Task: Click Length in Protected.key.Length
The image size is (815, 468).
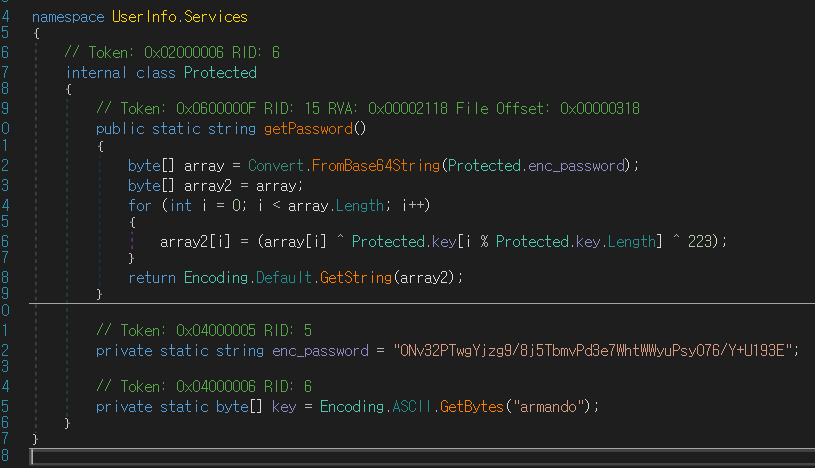Action: pos(632,241)
